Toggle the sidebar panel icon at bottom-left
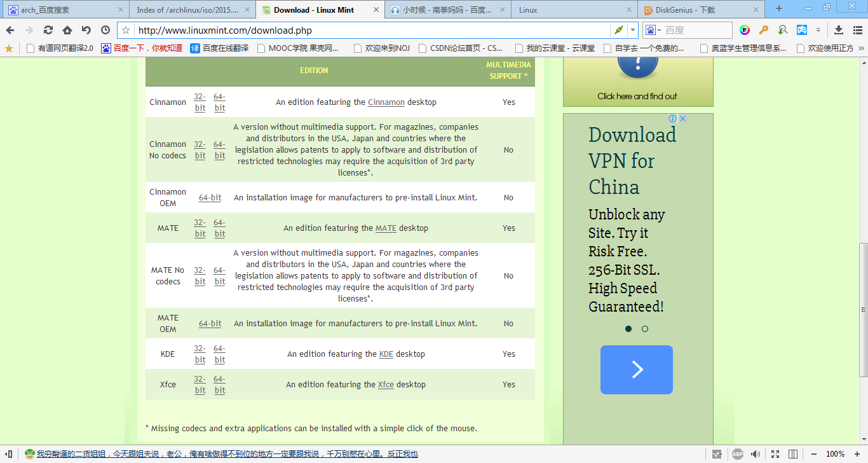Screen dimensions: 868x463 click(x=9, y=454)
